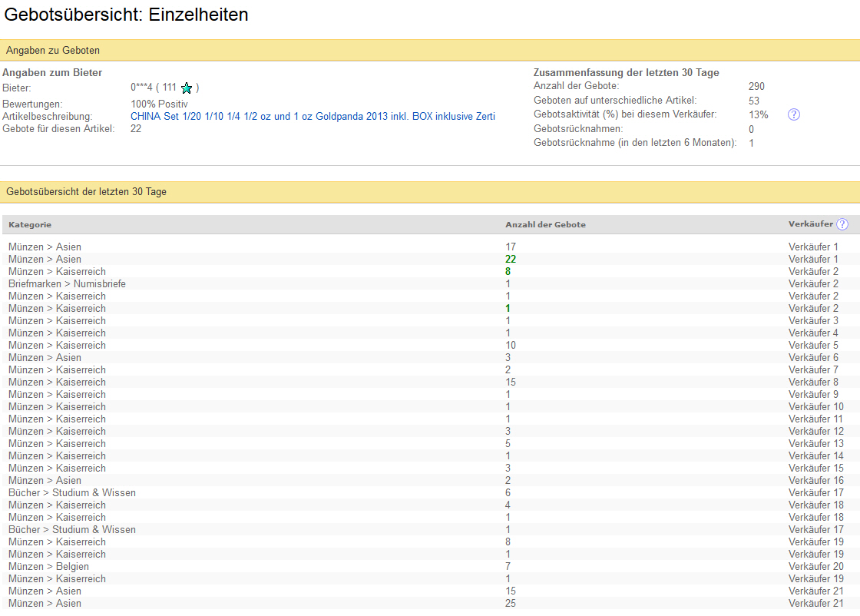
Task: Click the turquoise feedback star icon
Action: (x=187, y=88)
